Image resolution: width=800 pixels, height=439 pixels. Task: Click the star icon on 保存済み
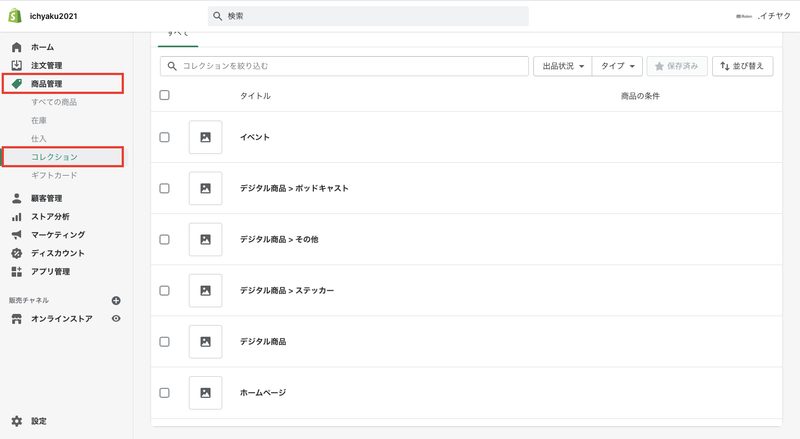click(659, 66)
